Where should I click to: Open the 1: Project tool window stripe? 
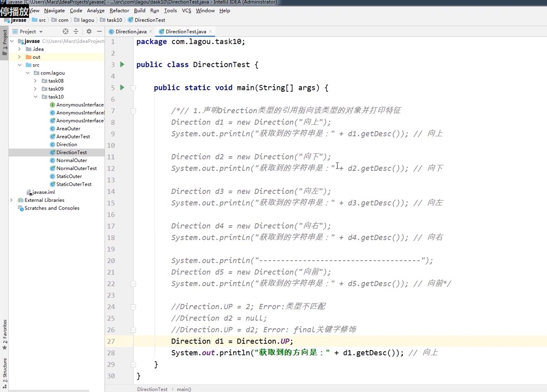(x=5, y=43)
